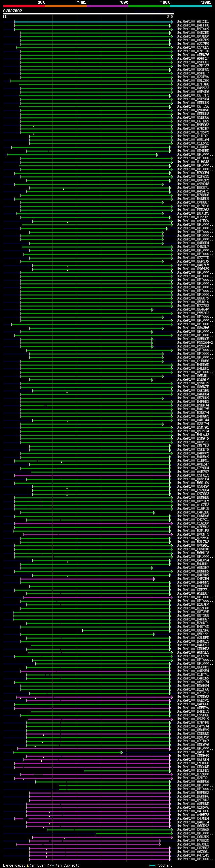Click the white query sequence bar
Viewport: 215px width, 868px height.
[88, 14]
